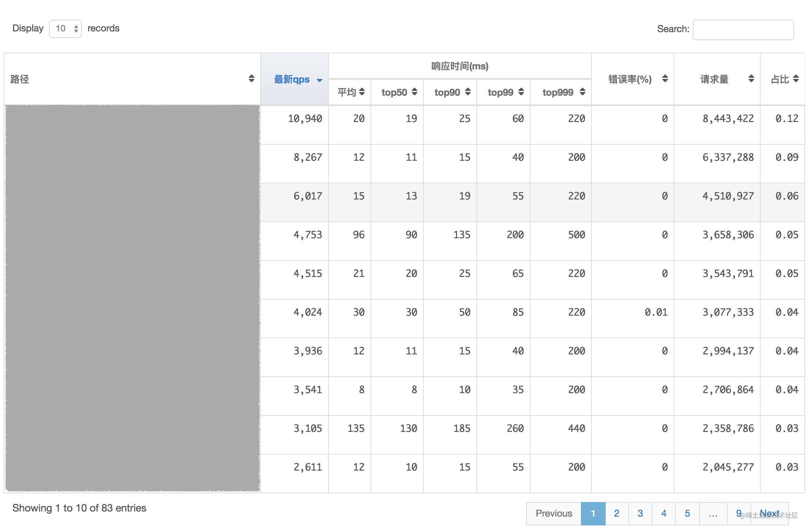Go to page 2 of results
The height and width of the screenshot is (532, 811).
tap(617, 513)
